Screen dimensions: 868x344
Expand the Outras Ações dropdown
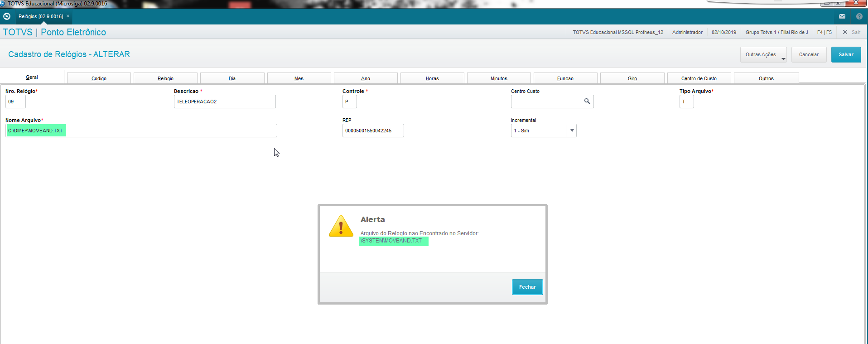pos(763,55)
